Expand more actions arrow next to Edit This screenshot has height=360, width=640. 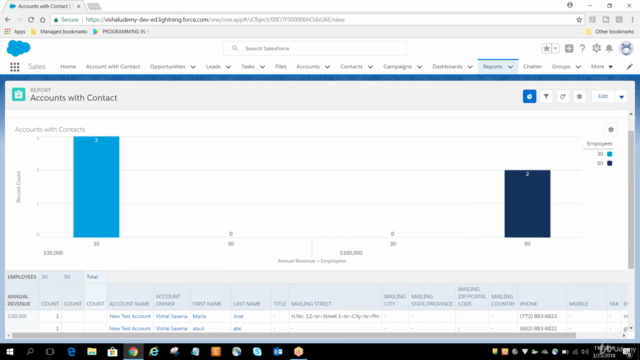pos(622,97)
